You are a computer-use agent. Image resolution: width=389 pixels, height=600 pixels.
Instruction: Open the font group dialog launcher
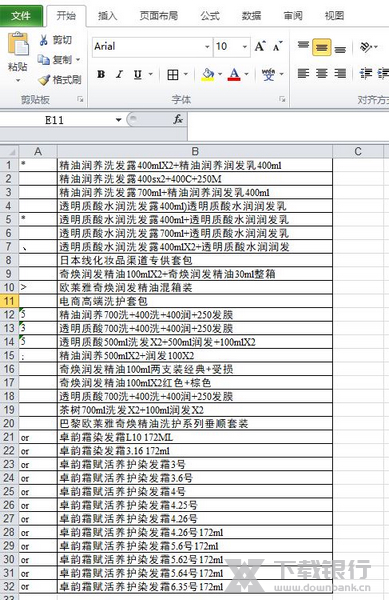[x=282, y=99]
